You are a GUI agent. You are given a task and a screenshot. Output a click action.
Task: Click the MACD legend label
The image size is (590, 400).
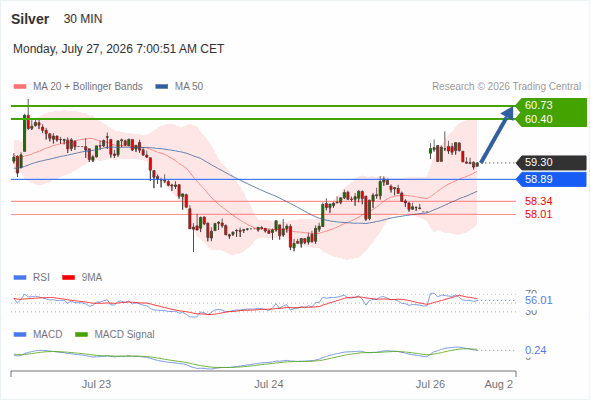pyautogui.click(x=48, y=335)
